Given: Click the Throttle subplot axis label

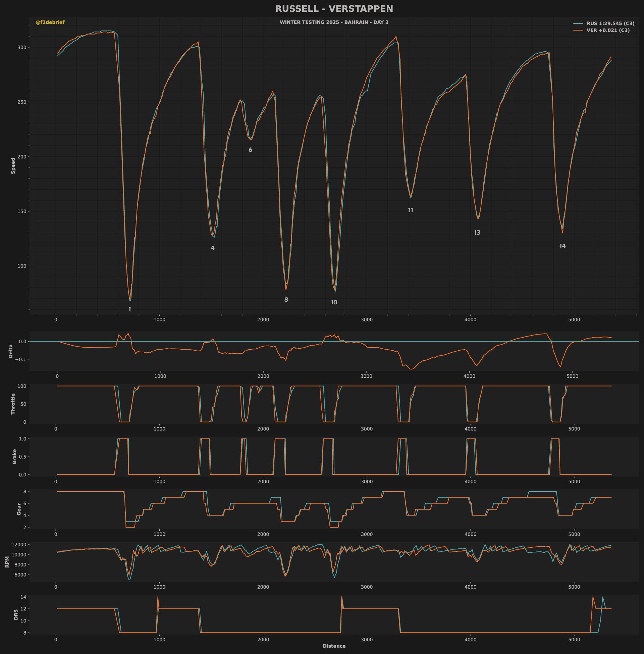Looking at the screenshot, I should (13, 404).
